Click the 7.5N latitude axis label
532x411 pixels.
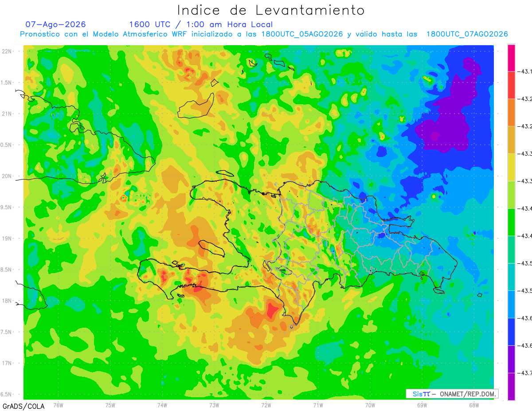[x=7, y=332]
